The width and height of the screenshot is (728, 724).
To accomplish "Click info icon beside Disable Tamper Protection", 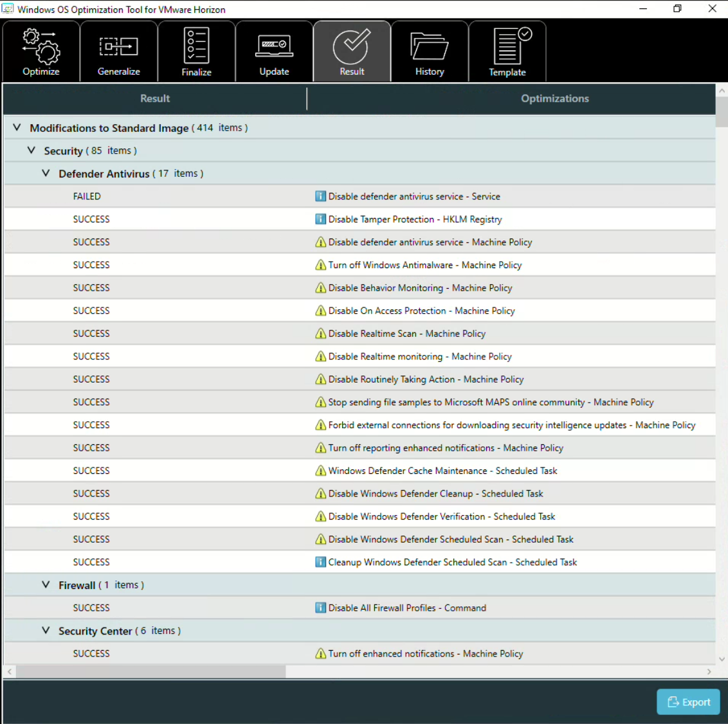I will [320, 219].
